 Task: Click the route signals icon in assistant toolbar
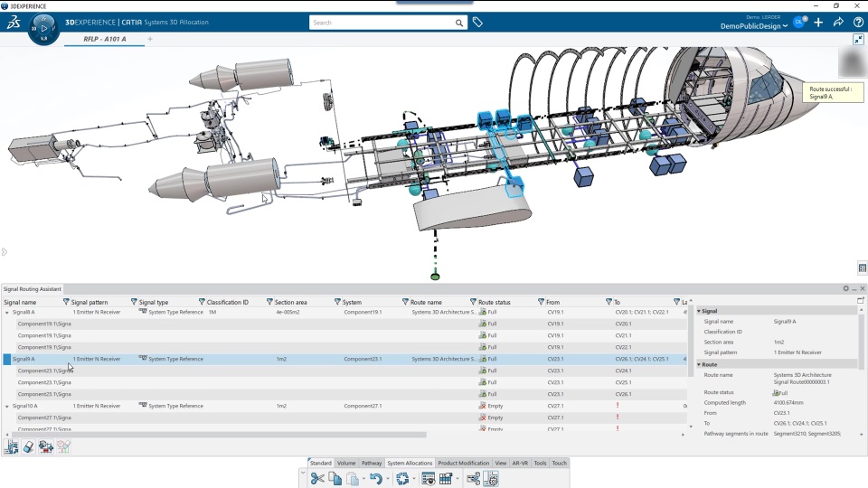tap(12, 447)
